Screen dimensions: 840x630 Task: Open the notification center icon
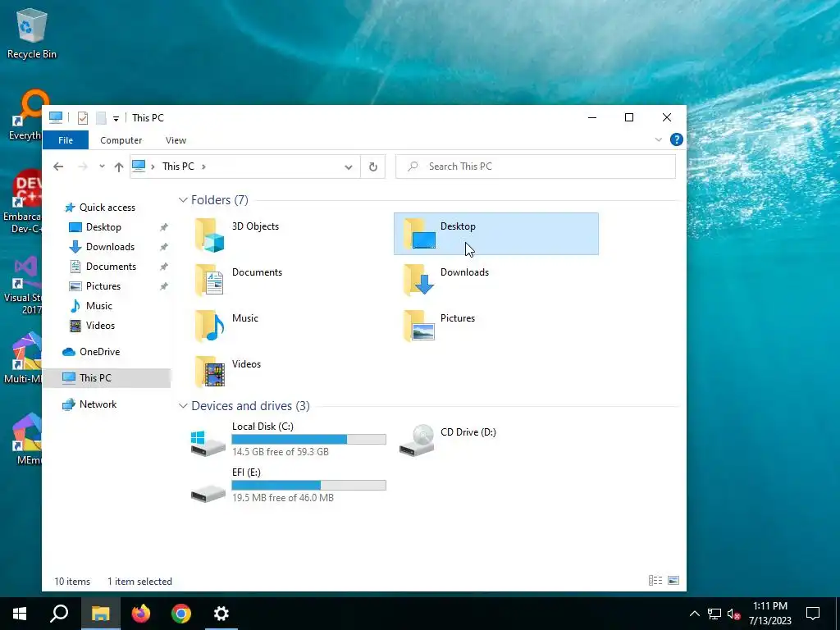[x=813, y=614]
